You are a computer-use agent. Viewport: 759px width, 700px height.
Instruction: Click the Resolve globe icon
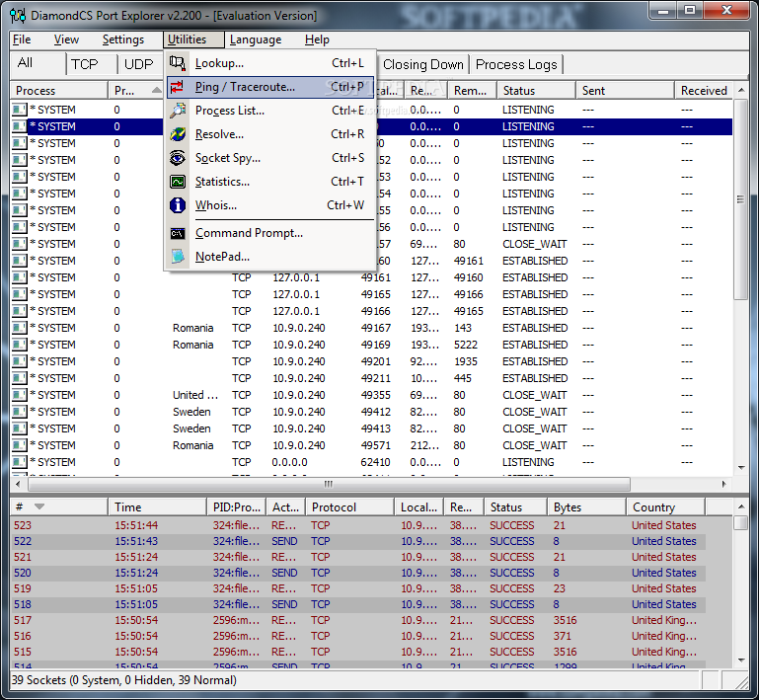(178, 134)
